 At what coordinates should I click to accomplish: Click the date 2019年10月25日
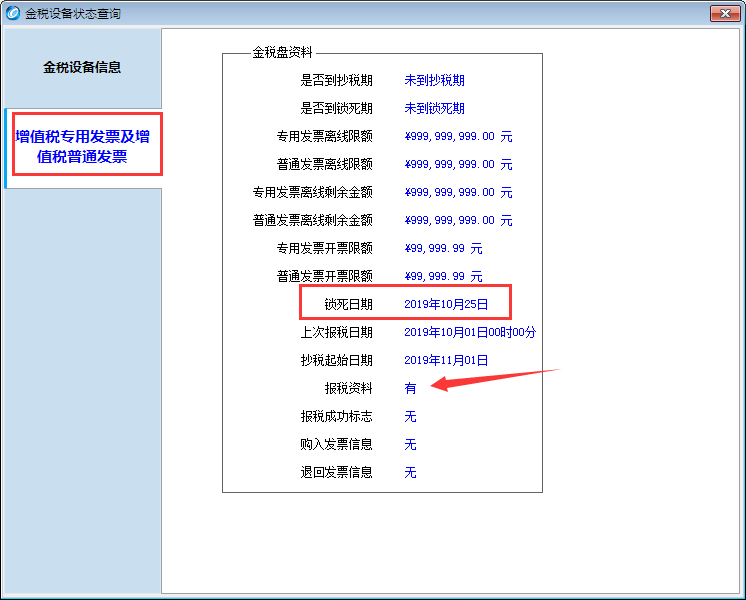point(446,305)
